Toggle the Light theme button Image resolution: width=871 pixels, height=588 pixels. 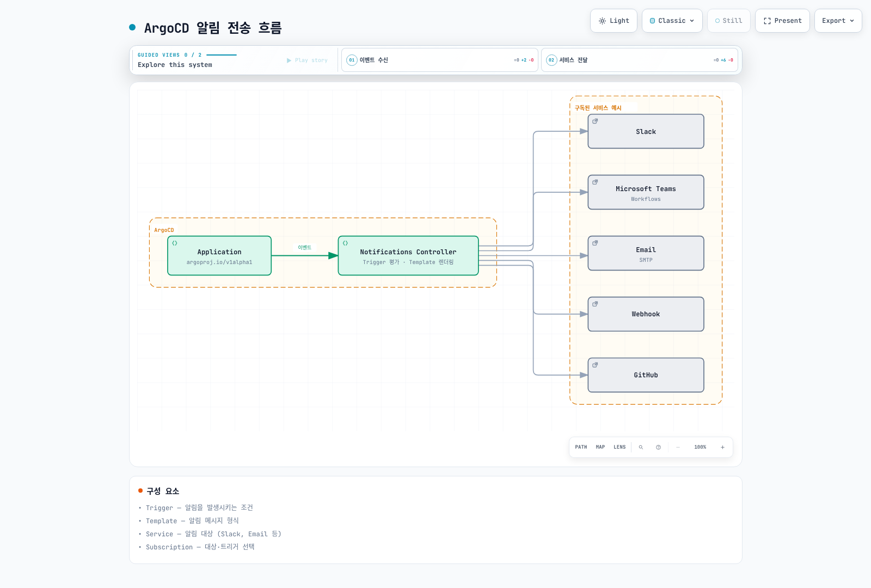point(614,21)
